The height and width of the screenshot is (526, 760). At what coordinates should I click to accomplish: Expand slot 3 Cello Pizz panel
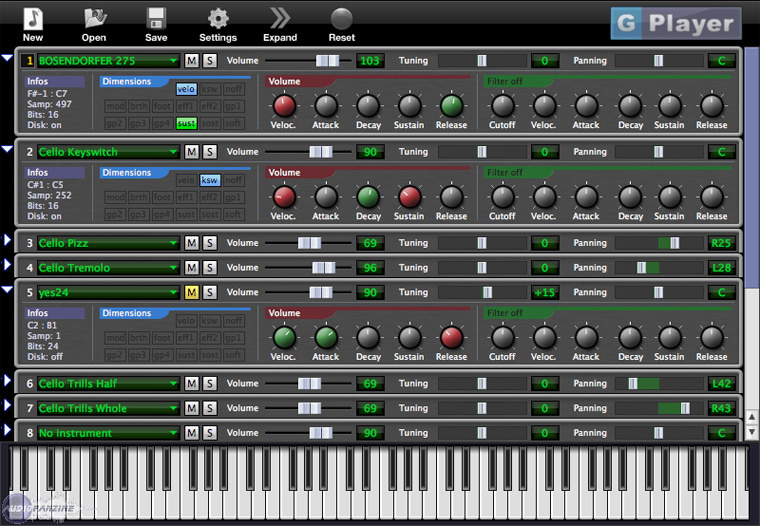coord(7,239)
